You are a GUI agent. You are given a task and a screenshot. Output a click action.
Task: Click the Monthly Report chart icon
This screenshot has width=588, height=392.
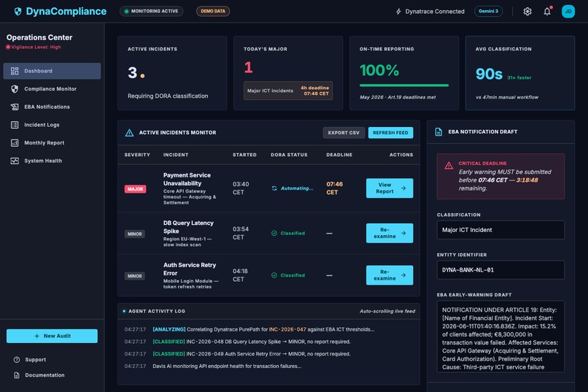tap(15, 143)
